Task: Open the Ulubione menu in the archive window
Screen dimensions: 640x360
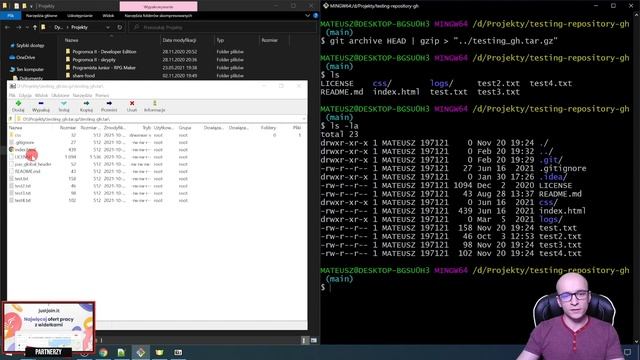Action: (60, 95)
